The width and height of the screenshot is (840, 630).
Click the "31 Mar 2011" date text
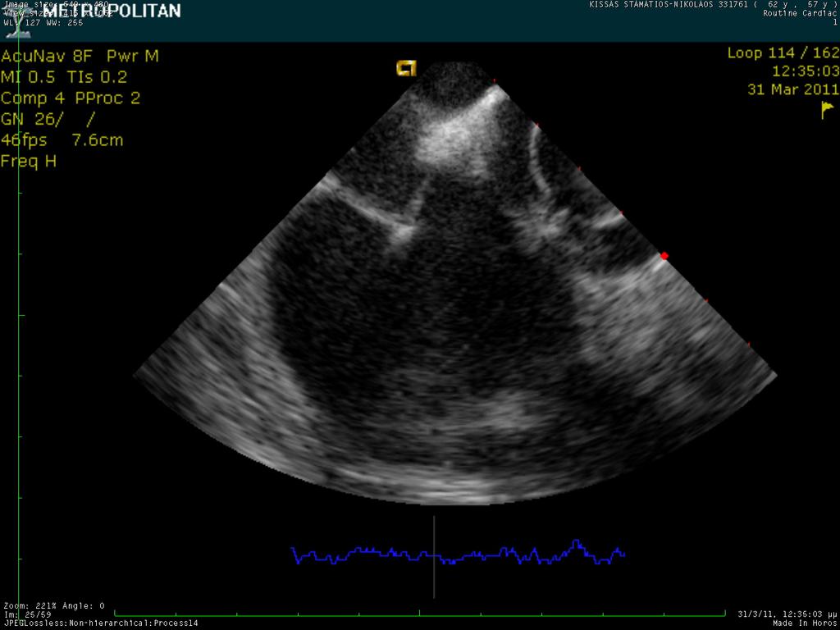coord(793,89)
